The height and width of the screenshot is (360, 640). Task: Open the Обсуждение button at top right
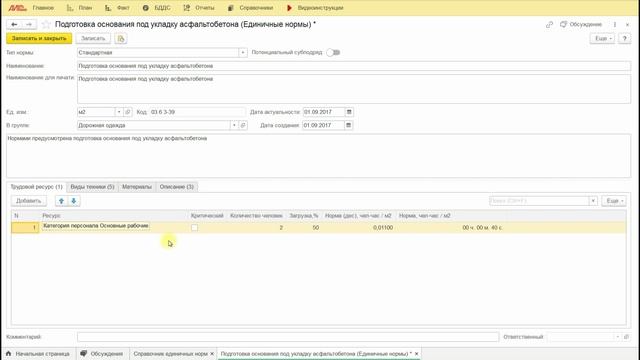pyautogui.click(x=581, y=24)
